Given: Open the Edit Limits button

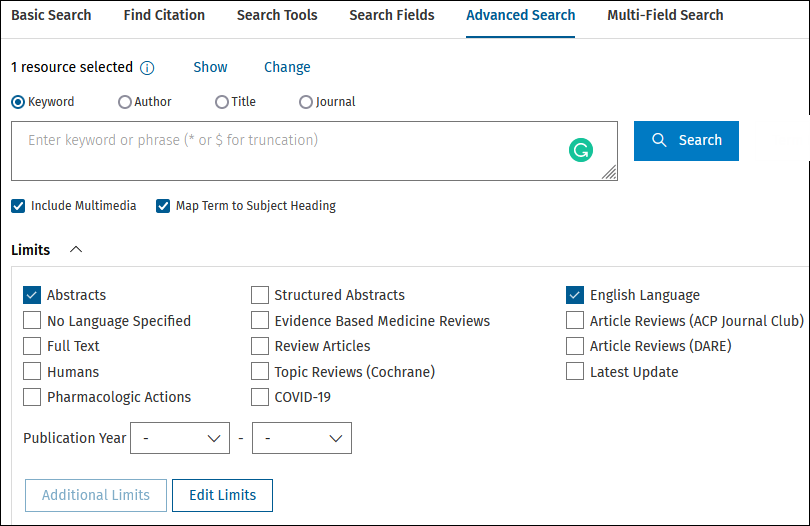Looking at the screenshot, I should point(222,496).
